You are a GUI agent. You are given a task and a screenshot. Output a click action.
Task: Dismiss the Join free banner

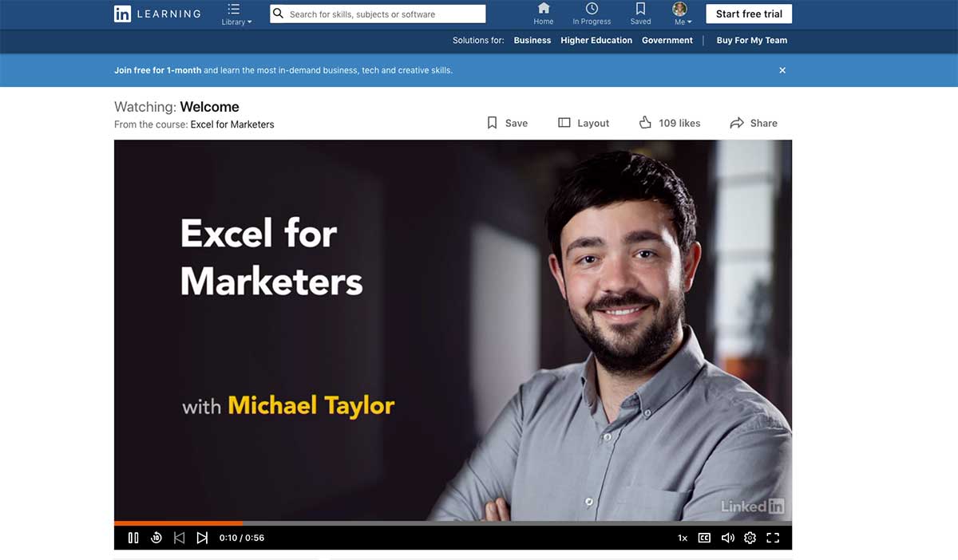point(782,70)
